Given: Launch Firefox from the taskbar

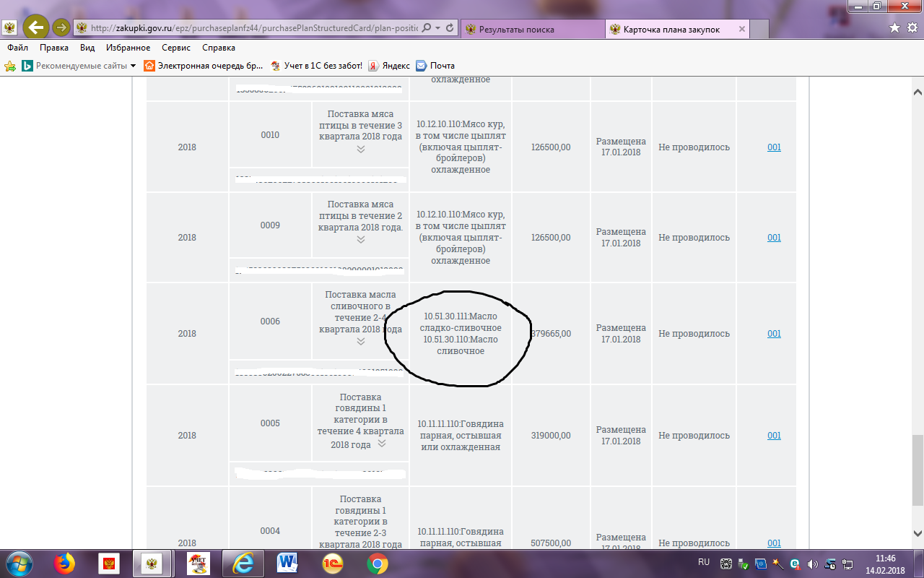Looking at the screenshot, I should 65,563.
